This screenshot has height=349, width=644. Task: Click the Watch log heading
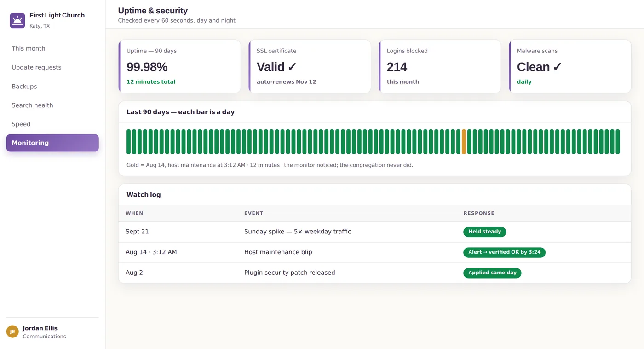144,195
